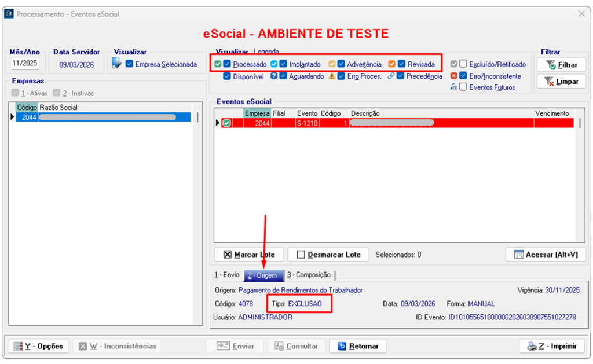Switch to the 1 - Envio tab
This screenshot has width=593, height=364.
(x=226, y=275)
